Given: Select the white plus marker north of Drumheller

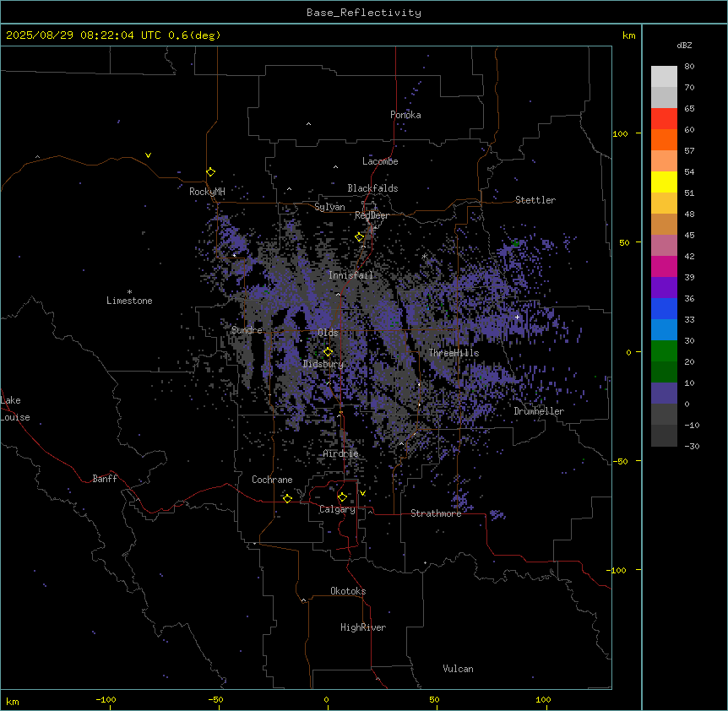Looking at the screenshot, I should 517,317.
